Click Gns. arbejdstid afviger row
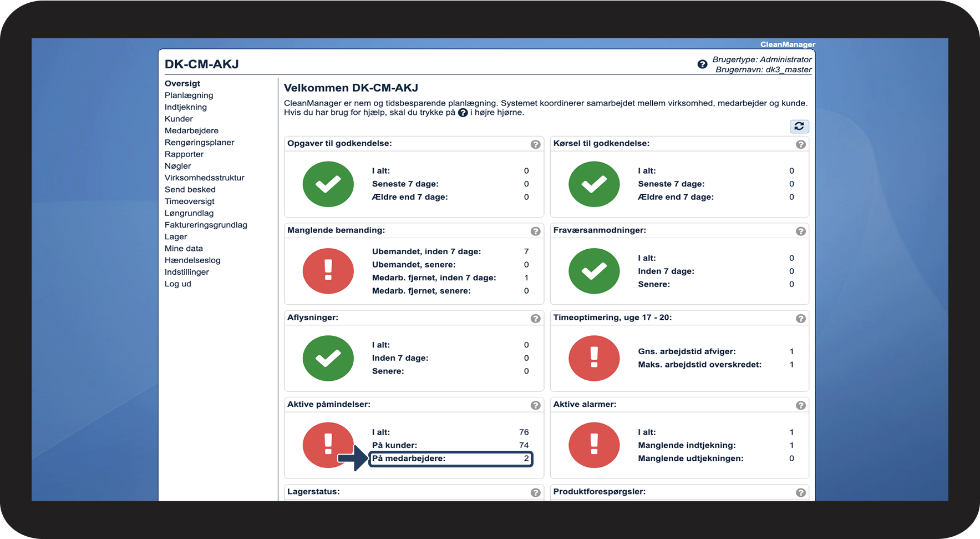The image size is (980, 539). [716, 351]
